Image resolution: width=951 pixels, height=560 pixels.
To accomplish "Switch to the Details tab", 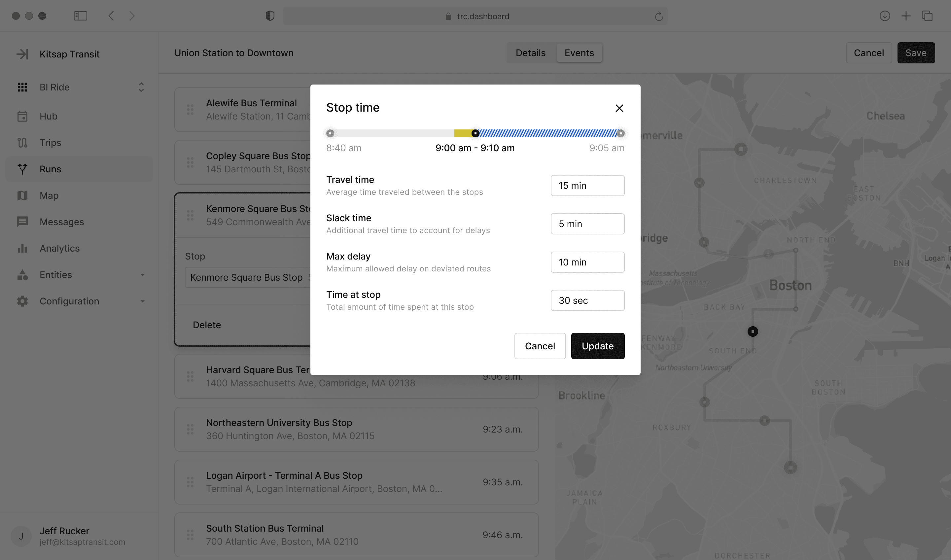I will [530, 53].
